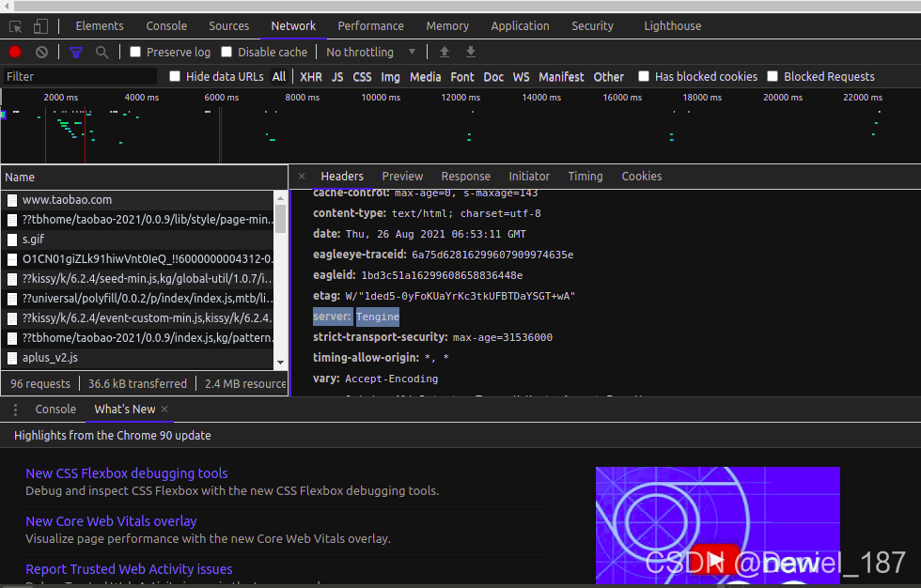Click the request list scroll down arrow
Viewport: 921px width, 588px height.
point(280,363)
